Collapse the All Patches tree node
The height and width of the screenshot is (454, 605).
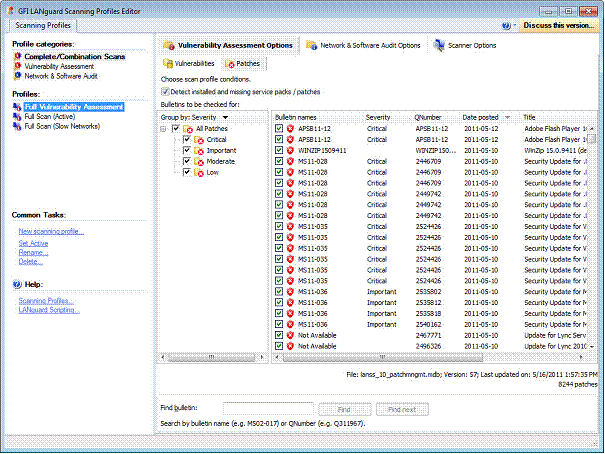point(164,129)
